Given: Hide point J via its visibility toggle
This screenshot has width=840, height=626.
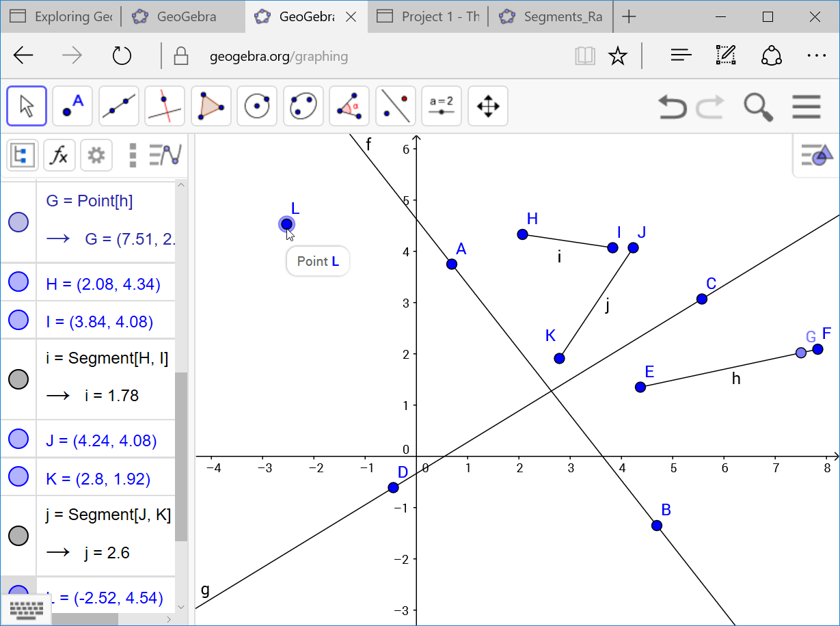Looking at the screenshot, I should point(18,439).
